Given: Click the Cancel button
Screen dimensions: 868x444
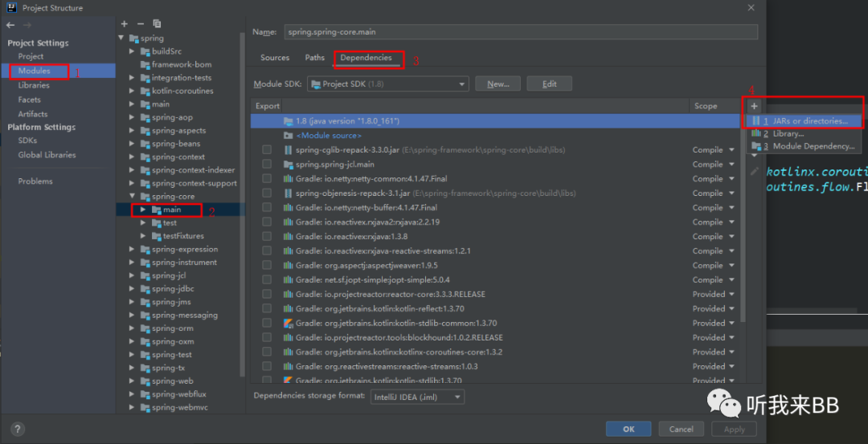Looking at the screenshot, I should (681, 429).
